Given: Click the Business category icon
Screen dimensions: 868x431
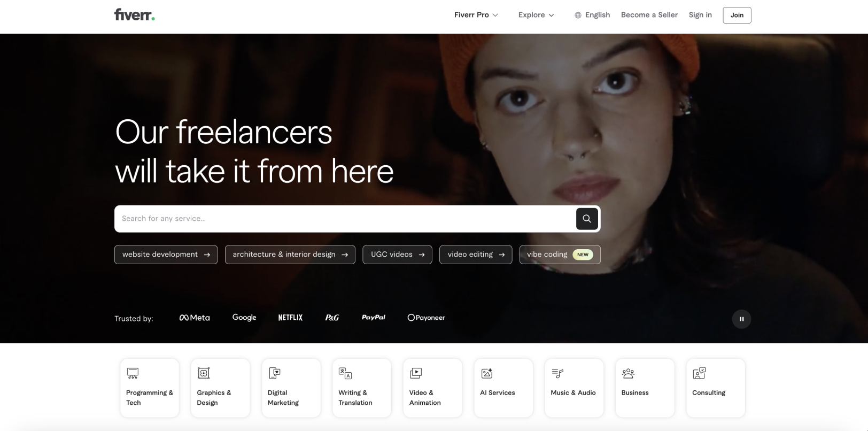Looking at the screenshot, I should [x=628, y=373].
